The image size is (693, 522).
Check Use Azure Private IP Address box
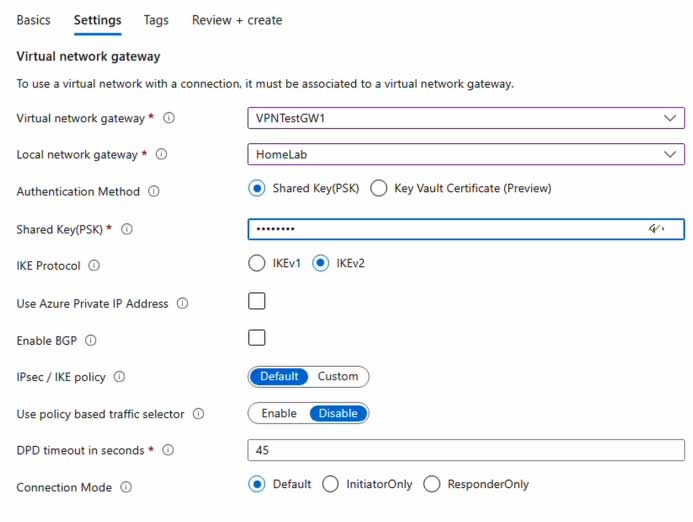click(257, 301)
